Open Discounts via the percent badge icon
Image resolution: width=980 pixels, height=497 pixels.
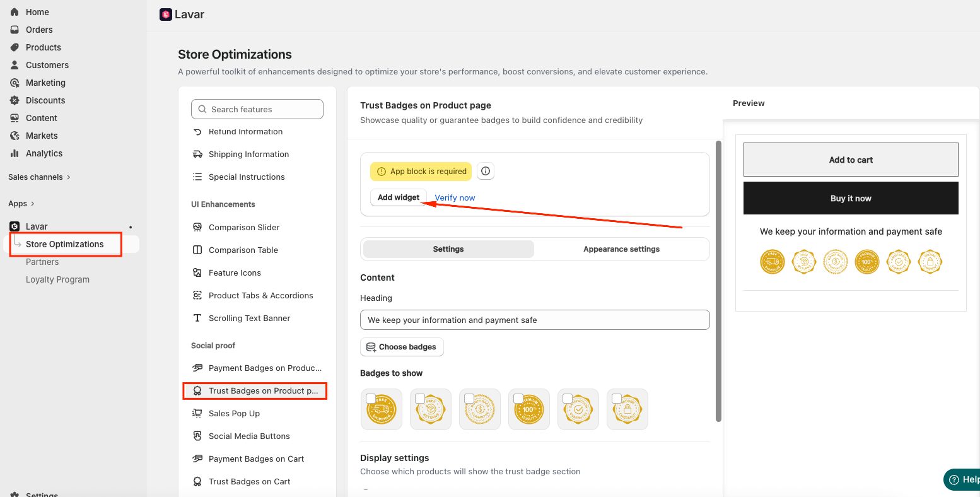pyautogui.click(x=15, y=100)
